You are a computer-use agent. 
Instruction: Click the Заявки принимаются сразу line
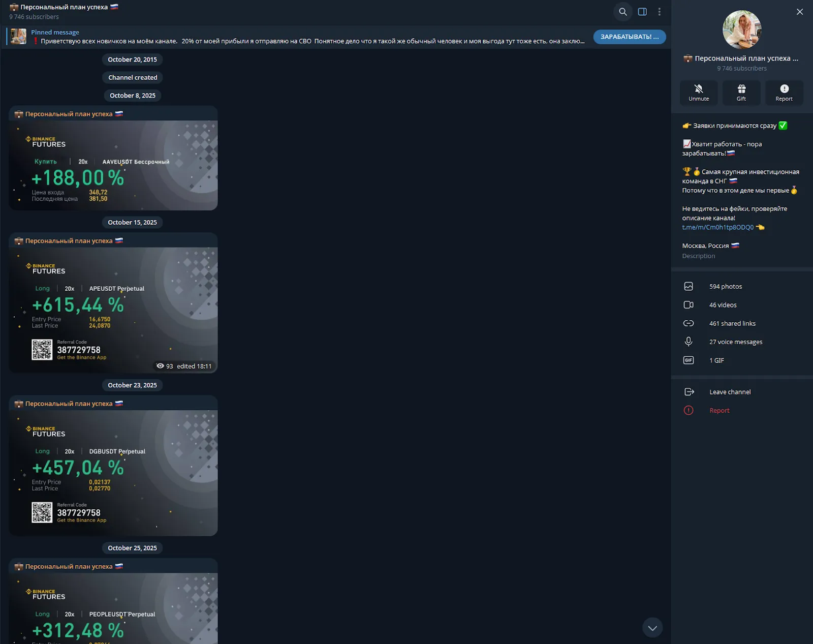point(735,126)
